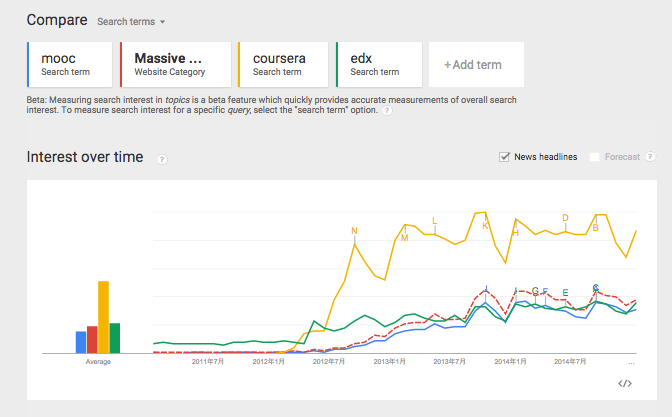Click green headline marker G
Viewport: 672px width, 417px height.
pyautogui.click(x=535, y=291)
